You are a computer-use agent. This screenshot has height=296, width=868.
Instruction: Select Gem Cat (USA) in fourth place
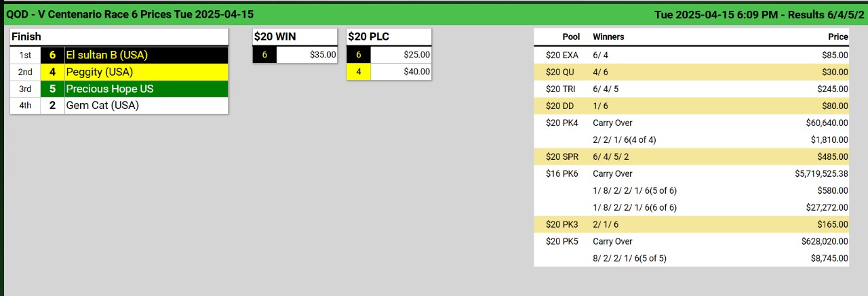click(102, 106)
